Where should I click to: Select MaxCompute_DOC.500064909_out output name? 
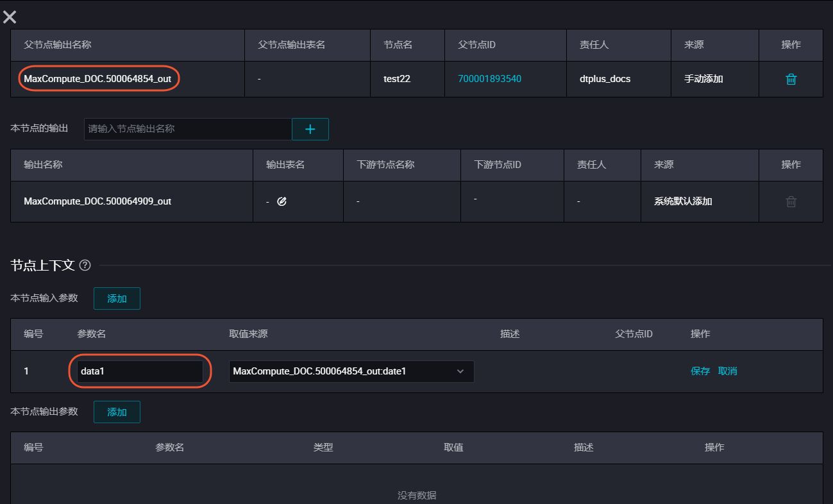[x=97, y=201]
